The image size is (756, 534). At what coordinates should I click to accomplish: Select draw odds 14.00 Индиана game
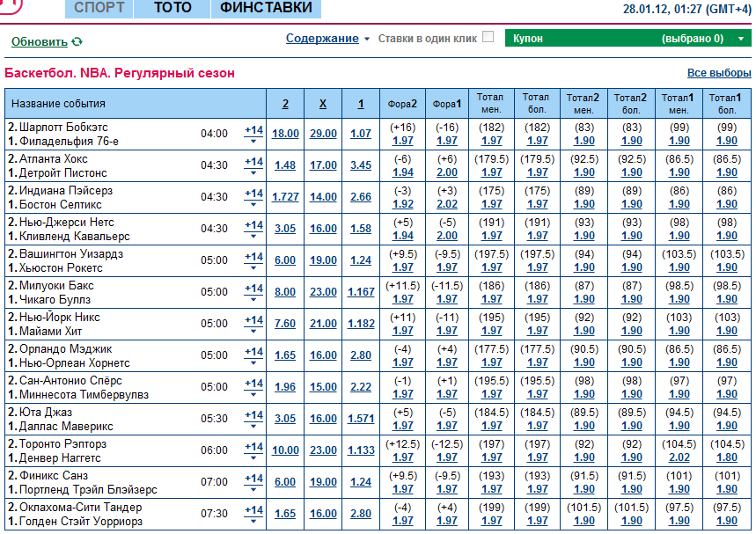(x=323, y=197)
